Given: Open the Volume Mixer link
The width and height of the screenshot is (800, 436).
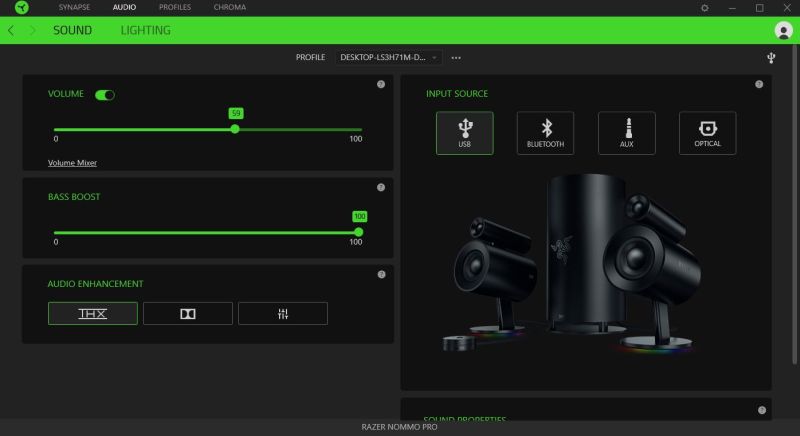Looking at the screenshot, I should 72,163.
